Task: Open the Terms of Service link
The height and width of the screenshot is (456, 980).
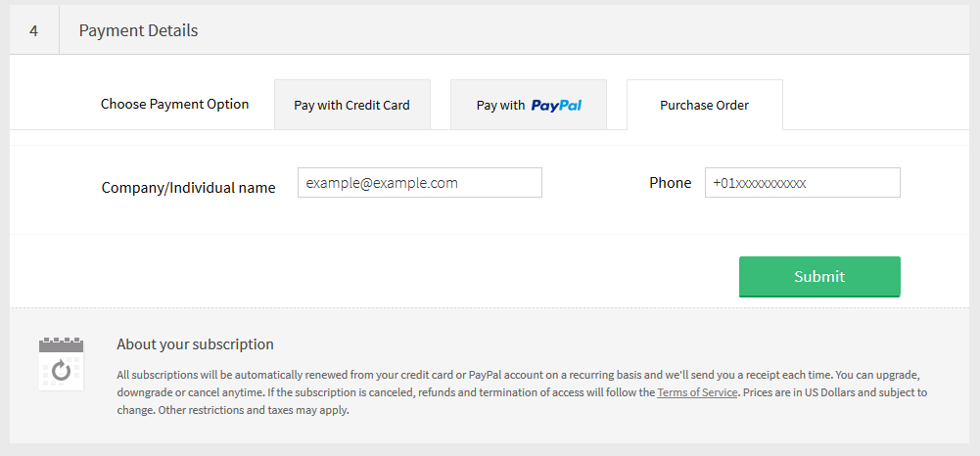Action: pos(697,392)
